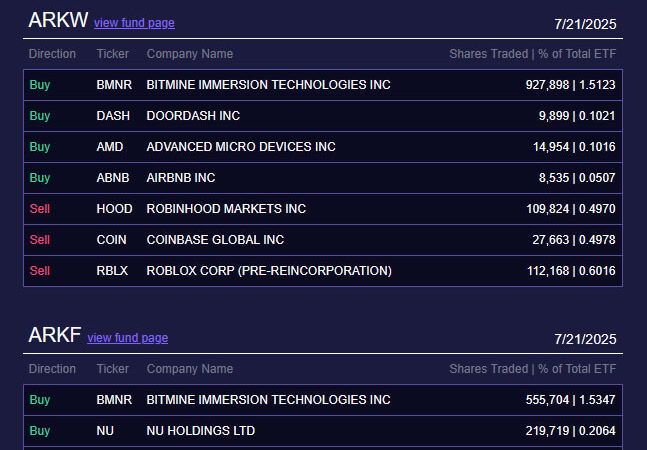Select the RBLX ticker cell

(112, 271)
